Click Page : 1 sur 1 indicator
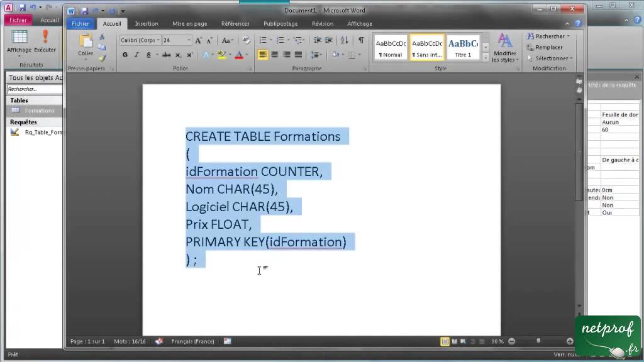The width and height of the screenshot is (644, 362). click(x=87, y=341)
